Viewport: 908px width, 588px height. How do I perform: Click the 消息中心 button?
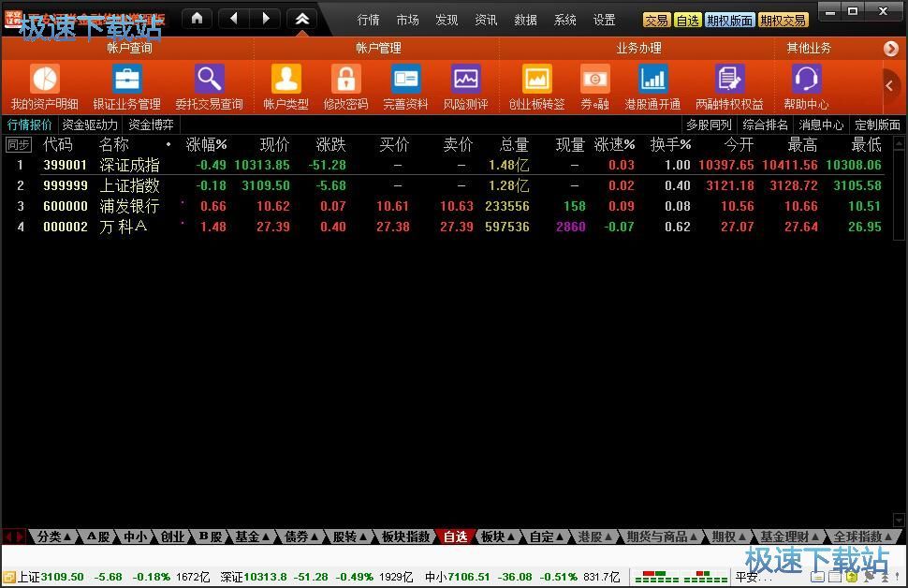(x=821, y=125)
